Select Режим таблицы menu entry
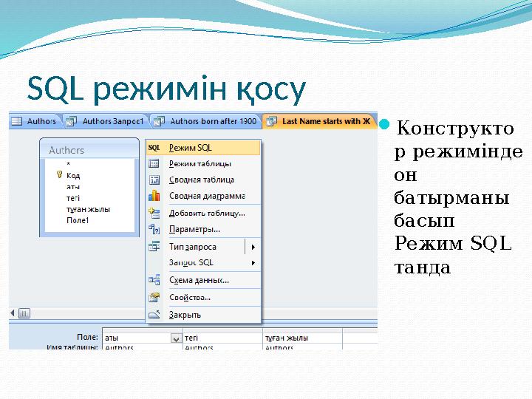 tap(204, 163)
